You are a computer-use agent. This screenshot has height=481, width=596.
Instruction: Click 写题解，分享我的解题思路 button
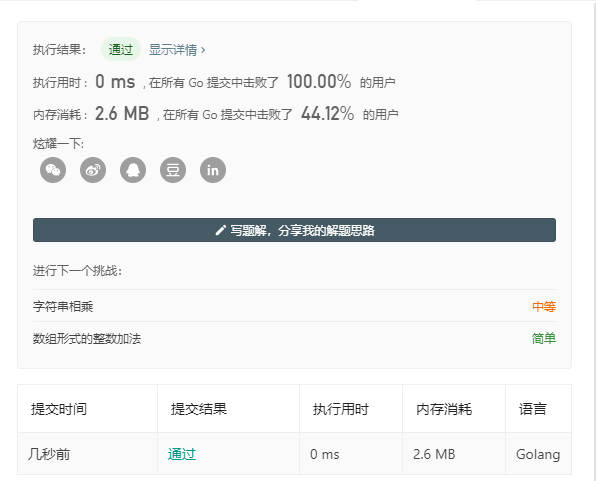294,230
